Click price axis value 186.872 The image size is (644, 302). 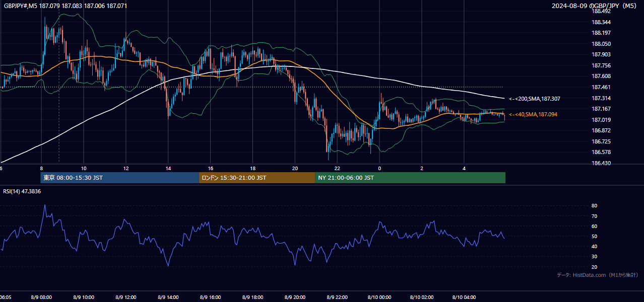coord(601,130)
